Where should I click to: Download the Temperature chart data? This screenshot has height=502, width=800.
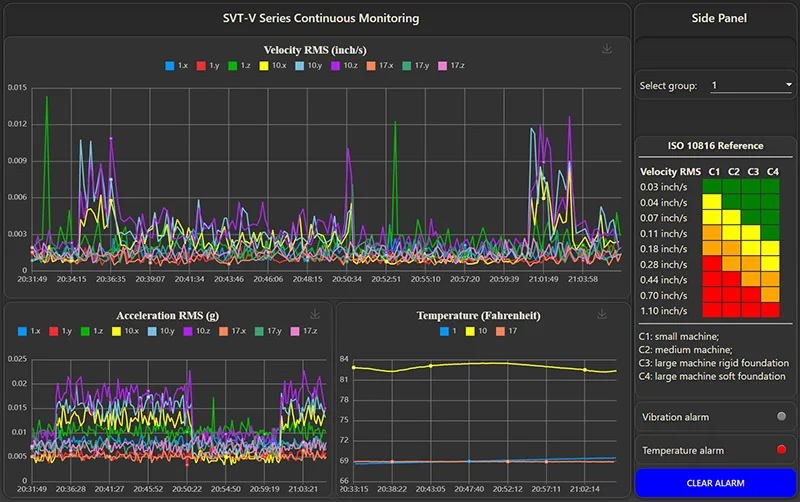click(x=602, y=314)
